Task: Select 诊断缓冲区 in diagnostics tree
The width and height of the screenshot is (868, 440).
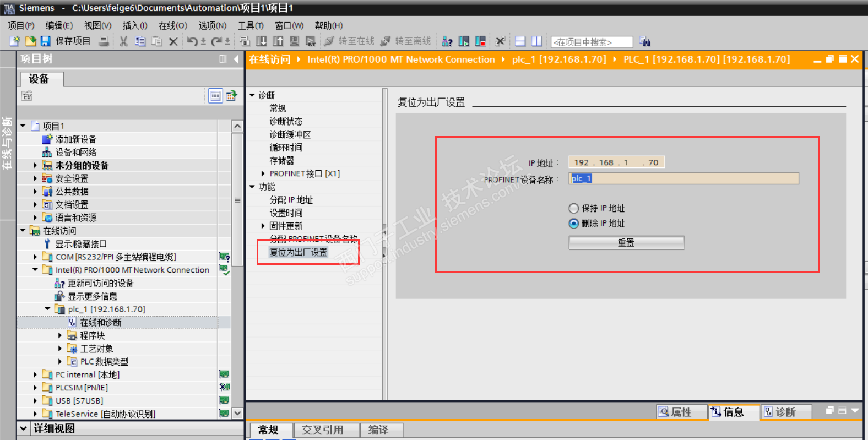Action: (x=290, y=134)
